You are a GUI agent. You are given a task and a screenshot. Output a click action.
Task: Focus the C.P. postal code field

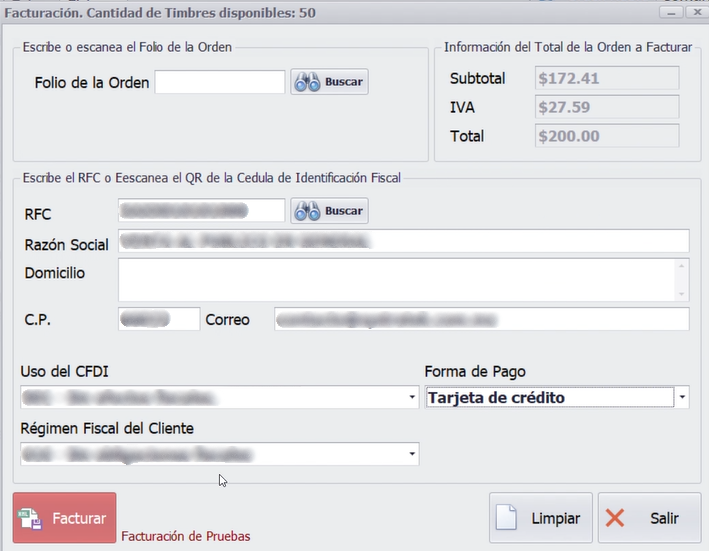[158, 319]
